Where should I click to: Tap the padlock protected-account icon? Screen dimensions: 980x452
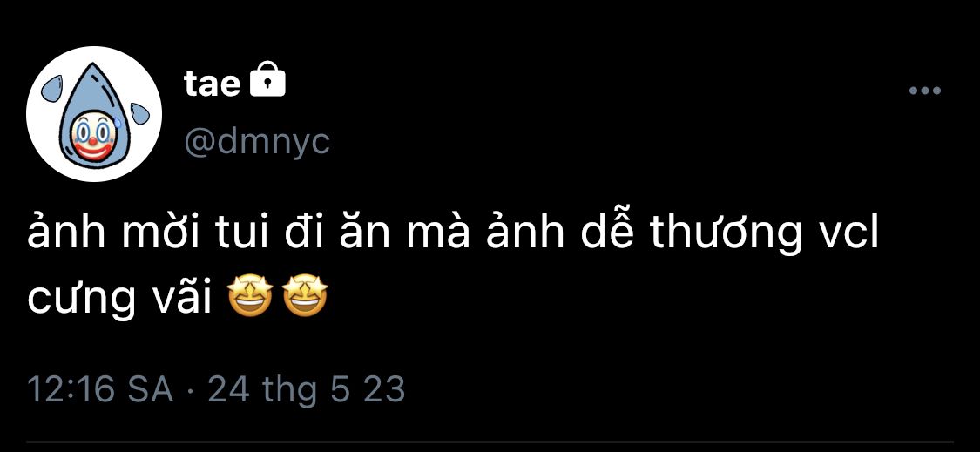[267, 79]
